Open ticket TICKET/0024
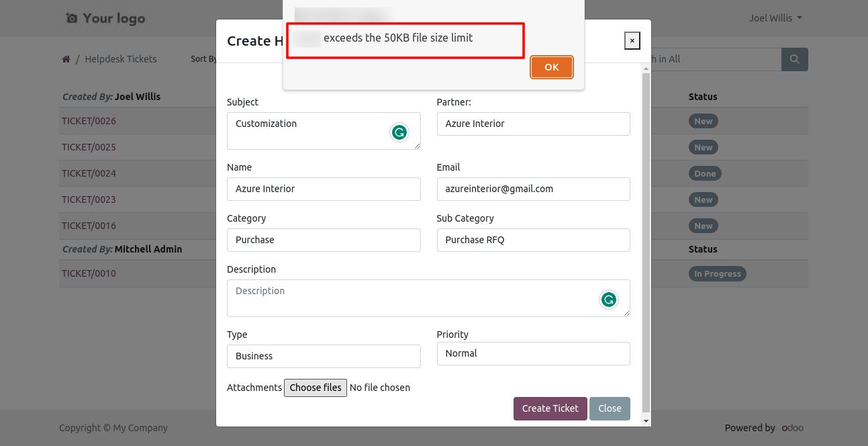 pos(89,173)
